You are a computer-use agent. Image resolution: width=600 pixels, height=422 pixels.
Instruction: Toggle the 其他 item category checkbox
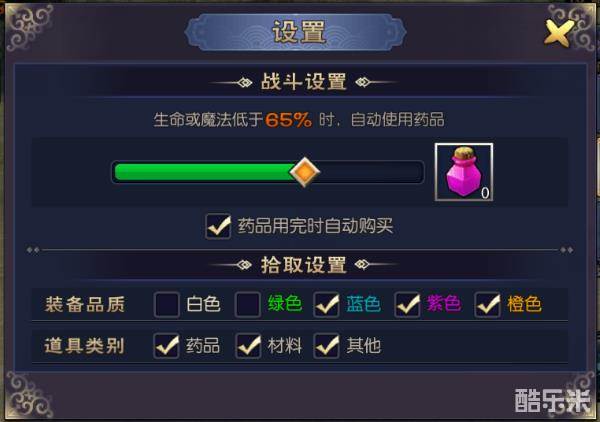(326, 346)
